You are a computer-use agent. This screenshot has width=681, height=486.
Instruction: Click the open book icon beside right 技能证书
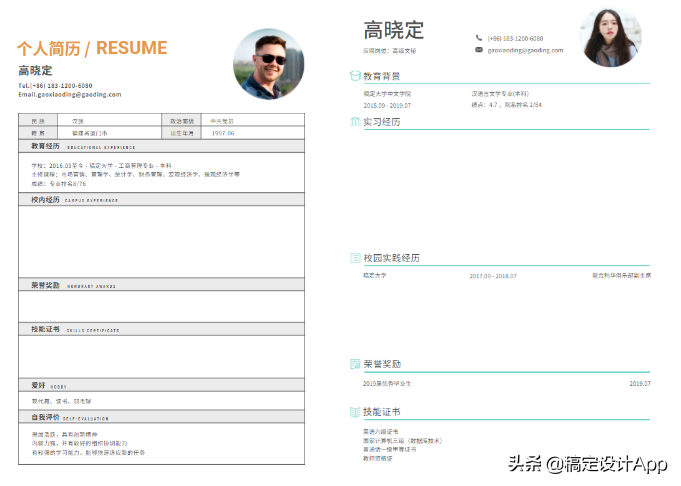click(x=355, y=412)
